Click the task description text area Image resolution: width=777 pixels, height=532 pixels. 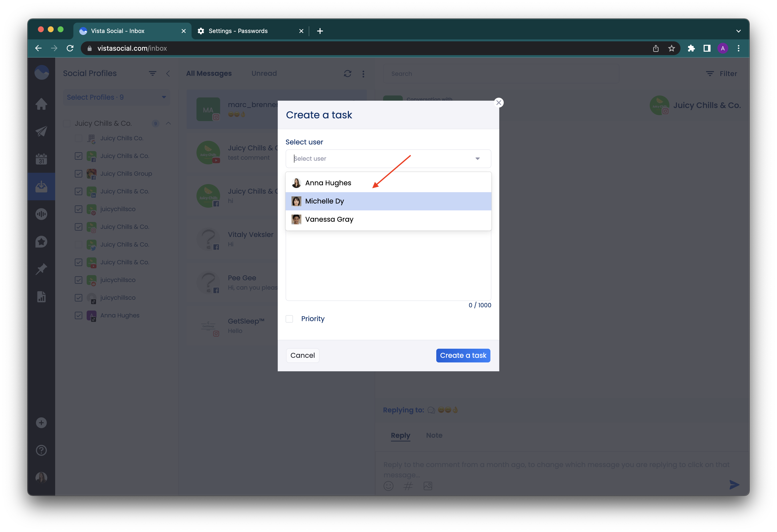(388, 265)
